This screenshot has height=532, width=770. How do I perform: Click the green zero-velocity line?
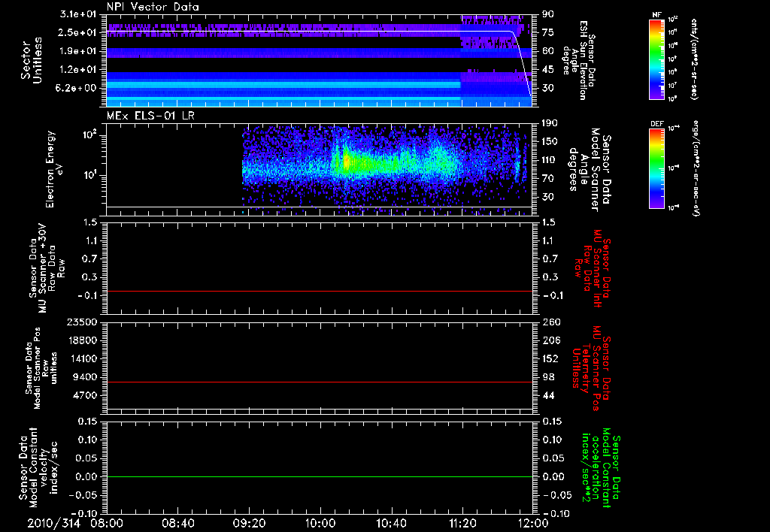pos(319,476)
